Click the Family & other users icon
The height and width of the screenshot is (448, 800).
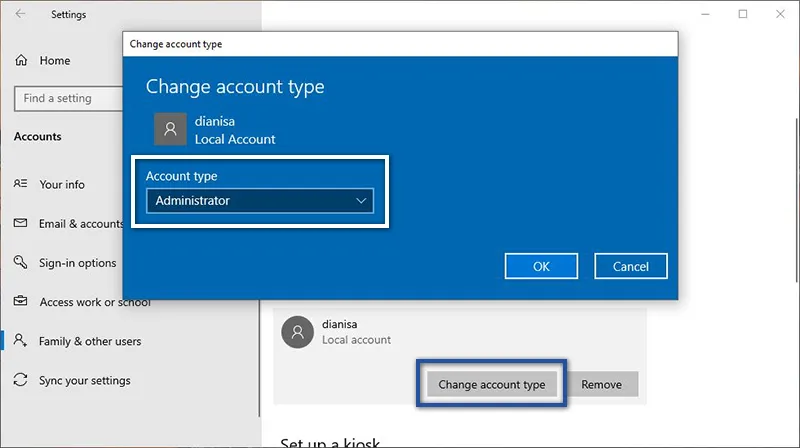coord(20,341)
